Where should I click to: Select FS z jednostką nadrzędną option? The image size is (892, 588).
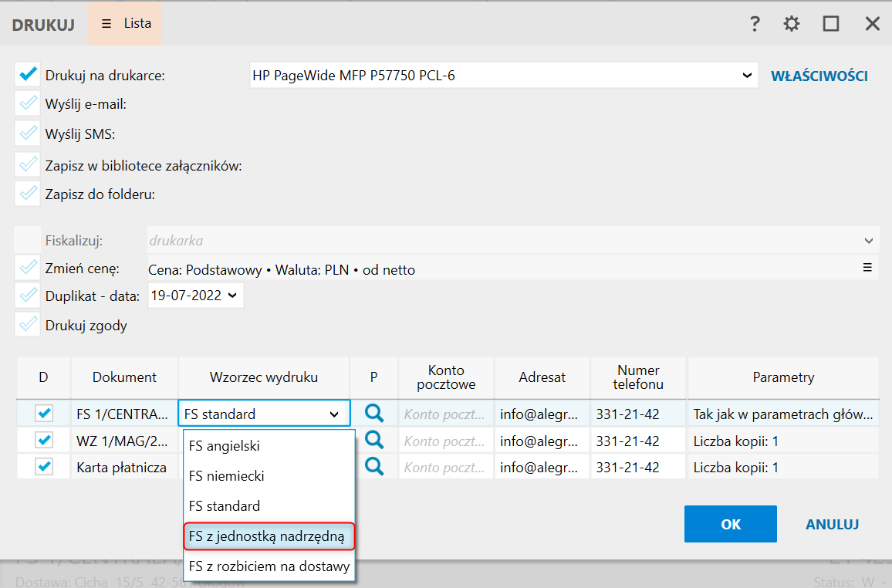click(269, 536)
